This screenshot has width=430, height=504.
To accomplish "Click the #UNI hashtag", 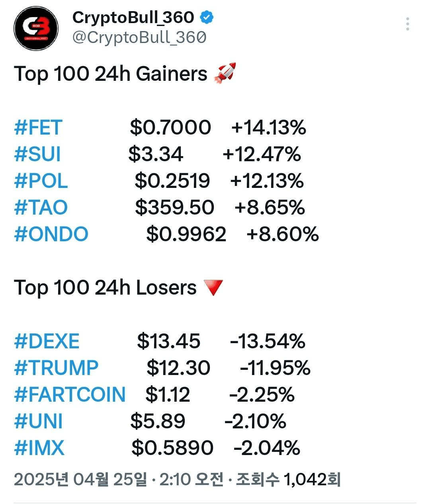I will (38, 421).
